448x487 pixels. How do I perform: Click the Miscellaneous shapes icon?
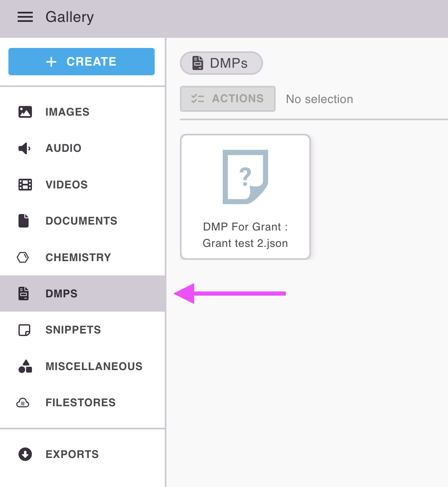pyautogui.click(x=25, y=366)
